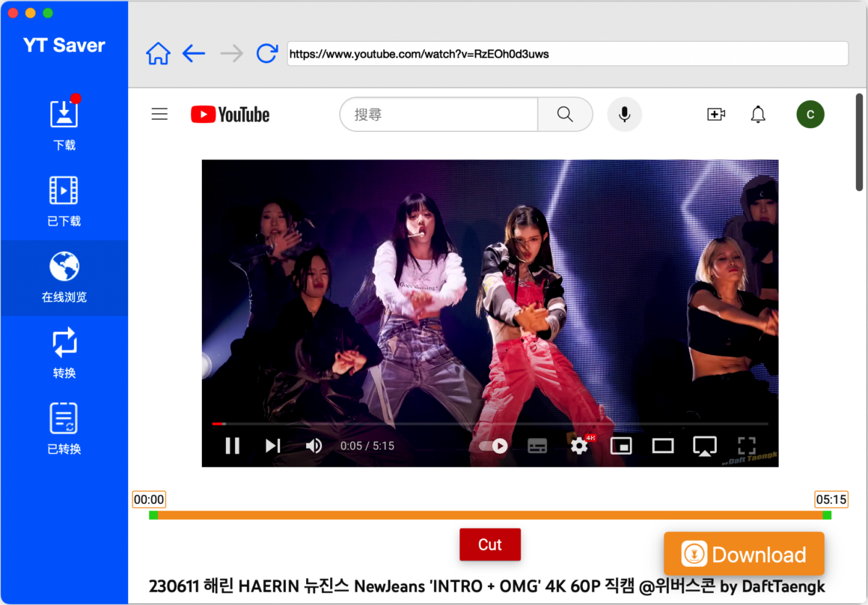Toggle the autoplay switch

coord(494,446)
